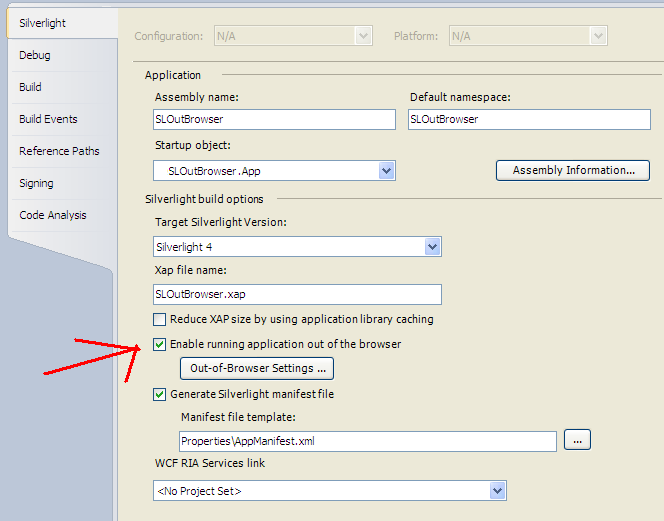
Task: Expand WCF RIA Services link dropdown
Action: [x=498, y=491]
